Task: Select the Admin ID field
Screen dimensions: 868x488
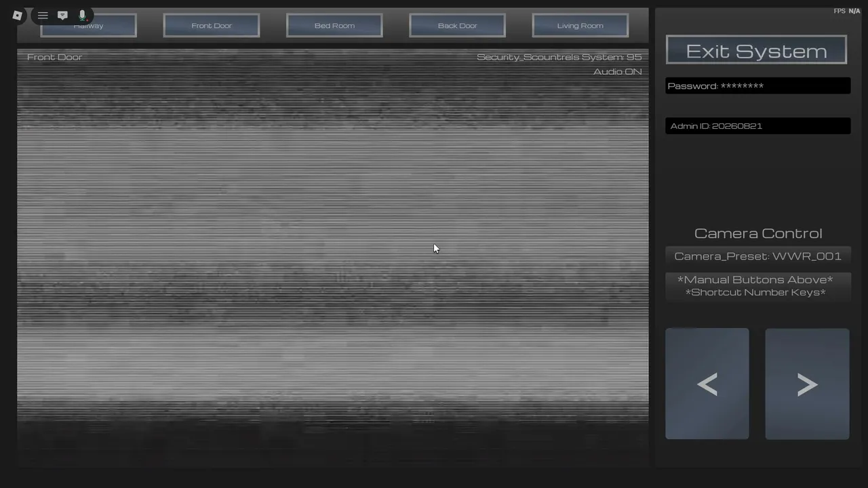Action: (x=757, y=126)
